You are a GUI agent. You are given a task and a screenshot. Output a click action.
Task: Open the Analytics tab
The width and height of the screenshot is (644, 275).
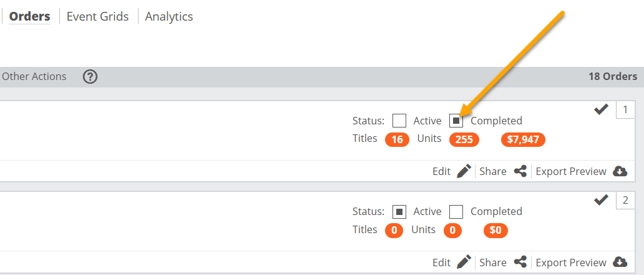[x=169, y=17]
